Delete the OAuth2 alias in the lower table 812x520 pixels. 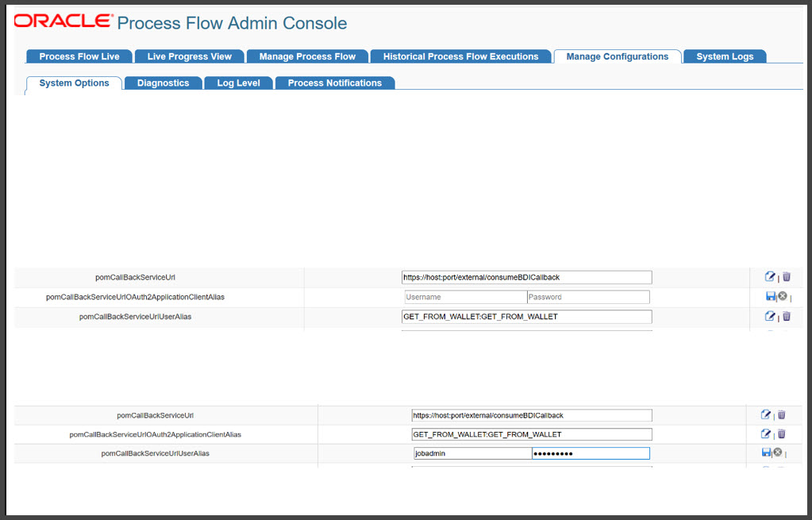point(781,433)
